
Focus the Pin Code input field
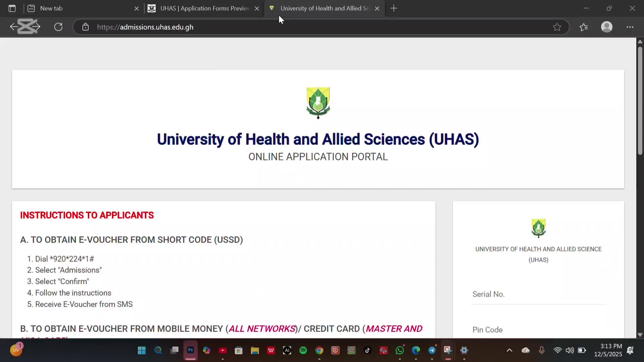pos(538,330)
